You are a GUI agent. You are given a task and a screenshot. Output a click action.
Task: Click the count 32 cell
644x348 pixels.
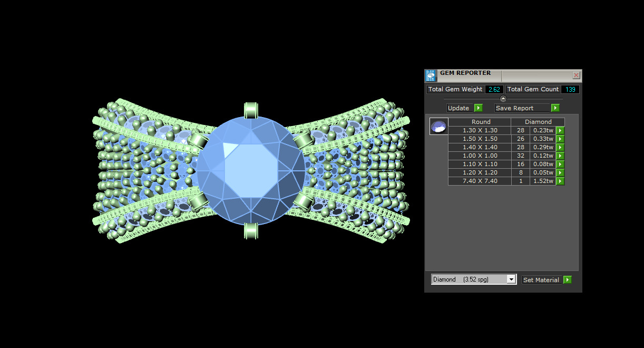tap(521, 156)
